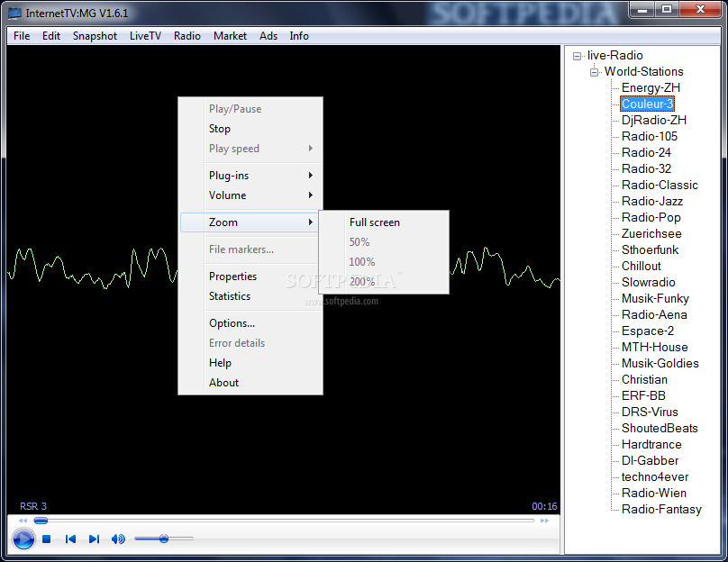The height and width of the screenshot is (562, 728).
Task: Select the Christian station
Action: point(644,379)
